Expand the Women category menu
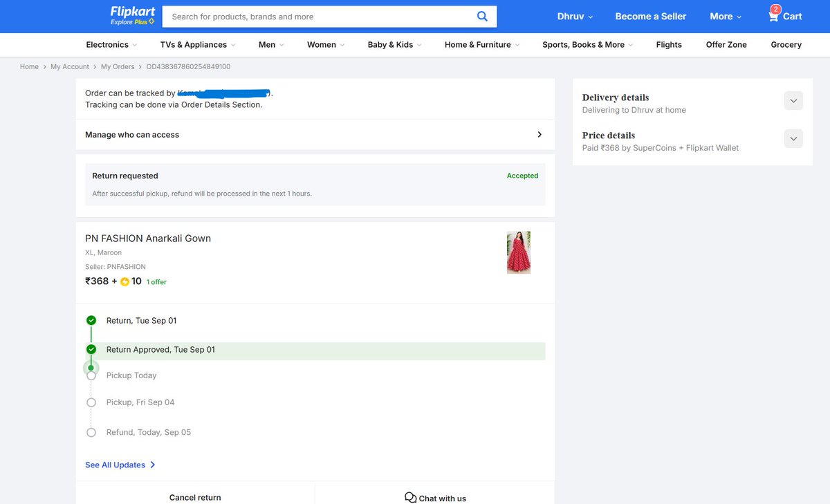This screenshot has width=830, height=504. point(326,45)
